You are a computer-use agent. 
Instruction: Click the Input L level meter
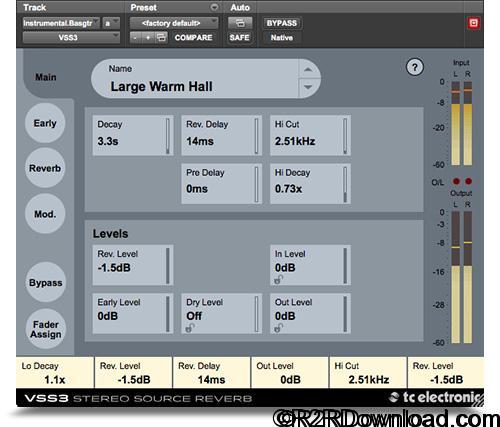tap(456, 123)
